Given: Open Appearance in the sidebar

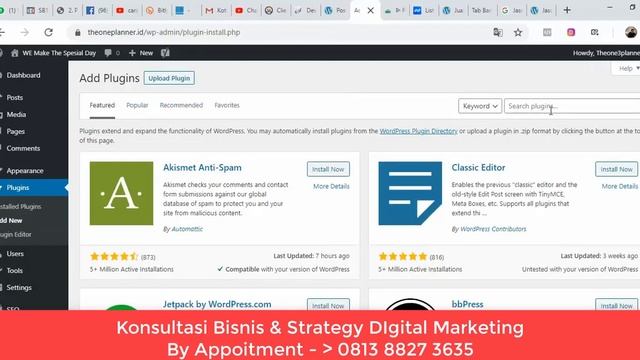Looking at the screenshot, I should (24, 171).
